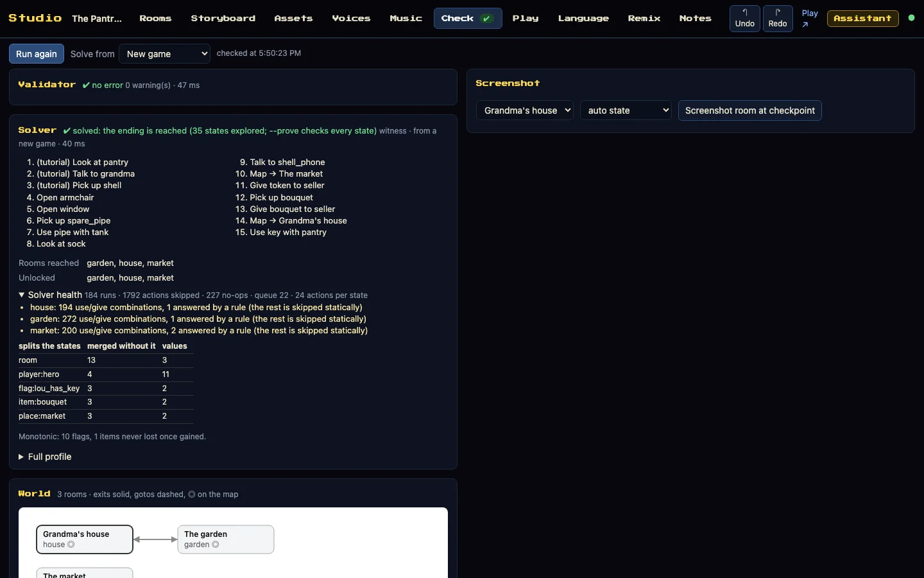Open the Solve from New game dropdown
This screenshot has height=578, width=924.
[165, 54]
